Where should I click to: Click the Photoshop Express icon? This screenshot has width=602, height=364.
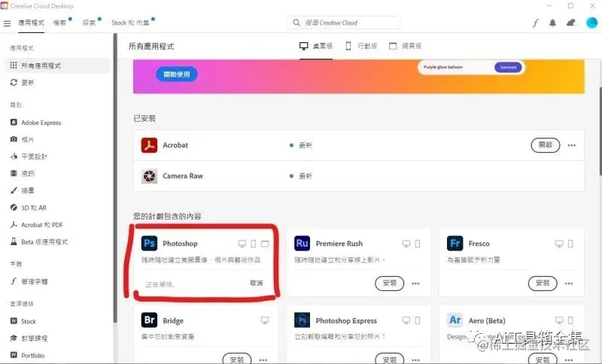click(x=303, y=320)
